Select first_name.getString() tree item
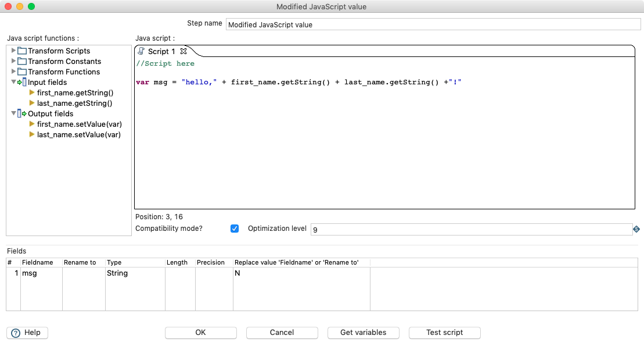The height and width of the screenshot is (346, 644). (75, 92)
